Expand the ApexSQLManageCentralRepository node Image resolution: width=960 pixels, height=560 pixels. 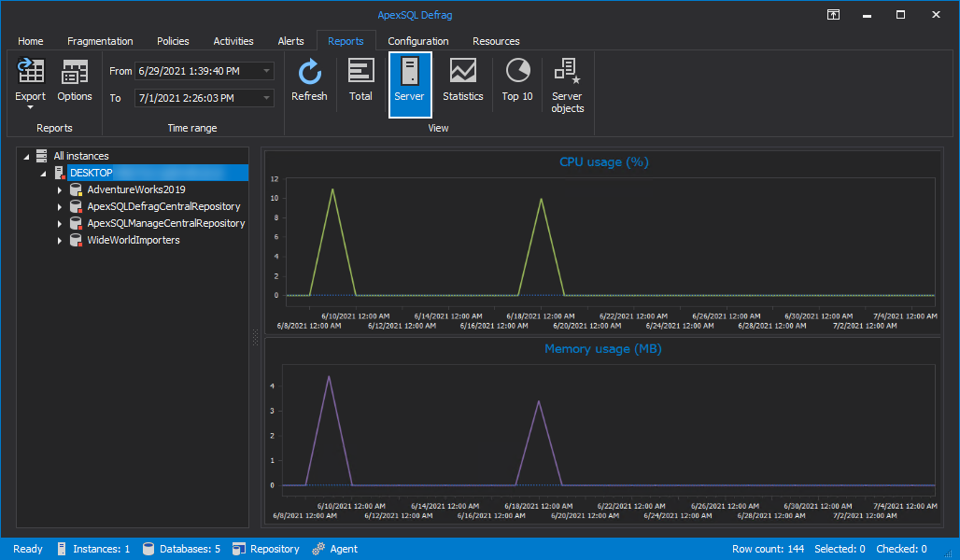pos(60,224)
